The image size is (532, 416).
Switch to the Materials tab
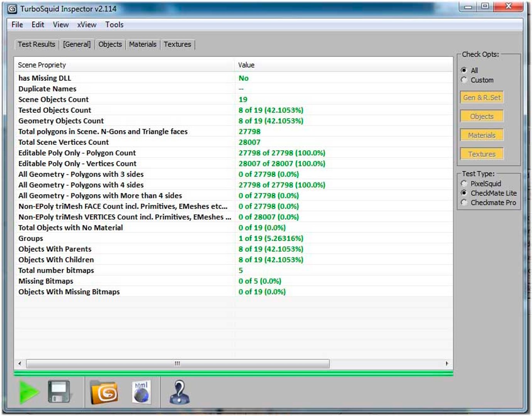(143, 44)
